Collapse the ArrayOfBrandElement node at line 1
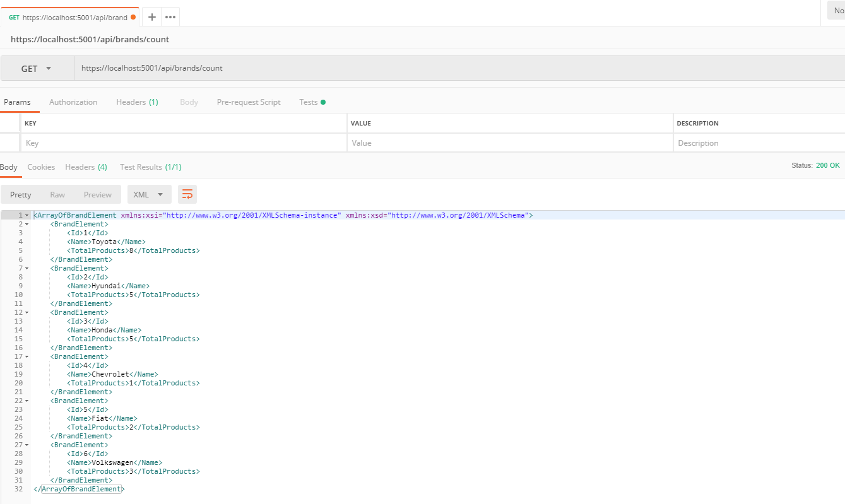Image resolution: width=845 pixels, height=504 pixels. [x=27, y=216]
